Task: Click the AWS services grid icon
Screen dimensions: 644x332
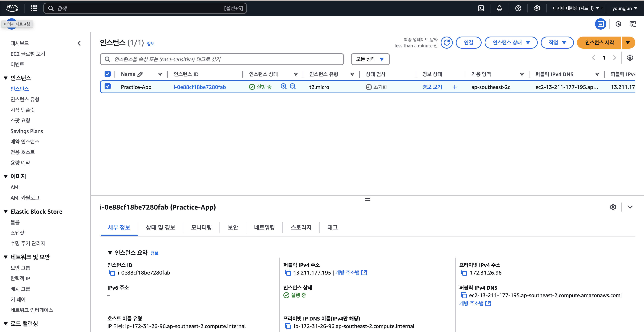Action: (x=34, y=8)
